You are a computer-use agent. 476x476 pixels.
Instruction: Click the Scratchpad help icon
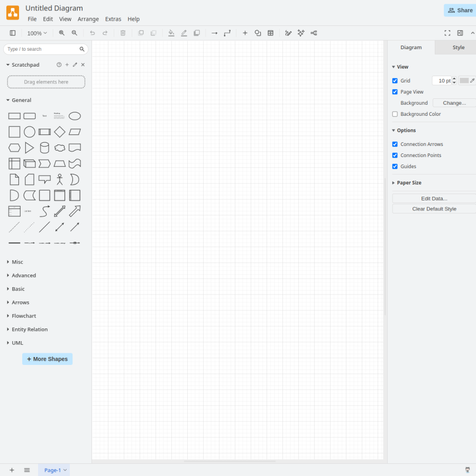pyautogui.click(x=59, y=65)
